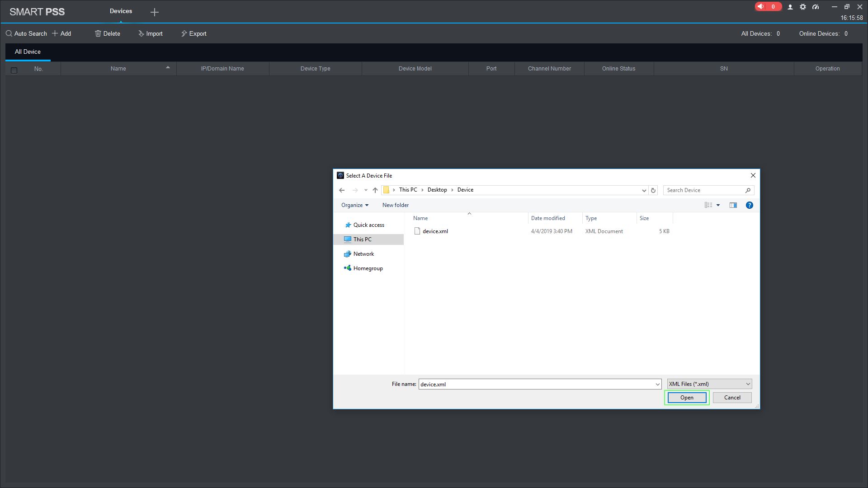Refresh the folder address bar
The width and height of the screenshot is (868, 488).
653,190
